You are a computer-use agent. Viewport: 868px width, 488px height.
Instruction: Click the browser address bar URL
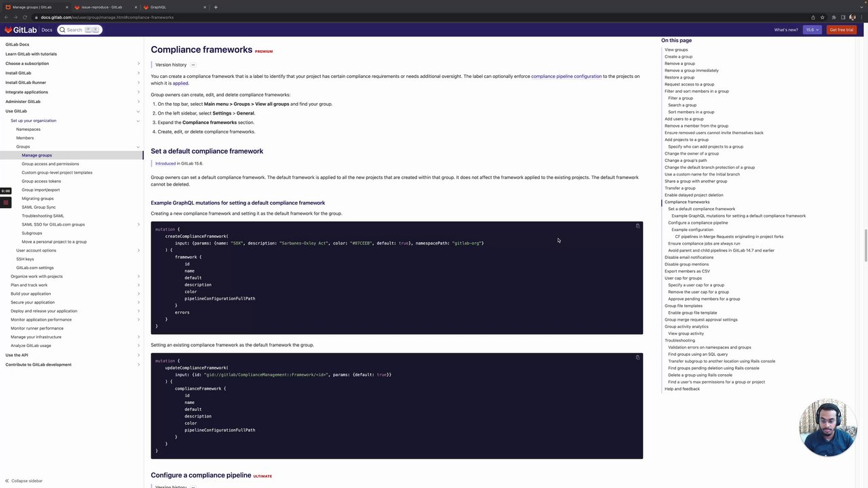click(x=107, y=17)
